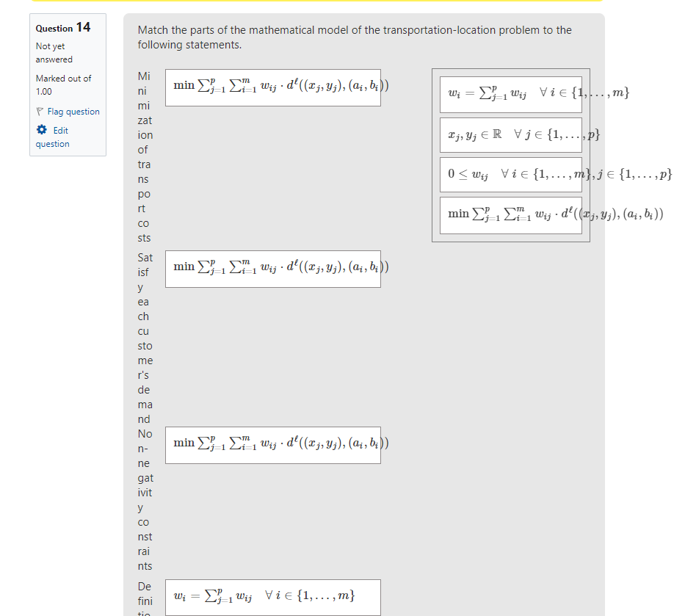Click the Non-negativity constraints label
685x616 pixels.
click(x=145, y=500)
